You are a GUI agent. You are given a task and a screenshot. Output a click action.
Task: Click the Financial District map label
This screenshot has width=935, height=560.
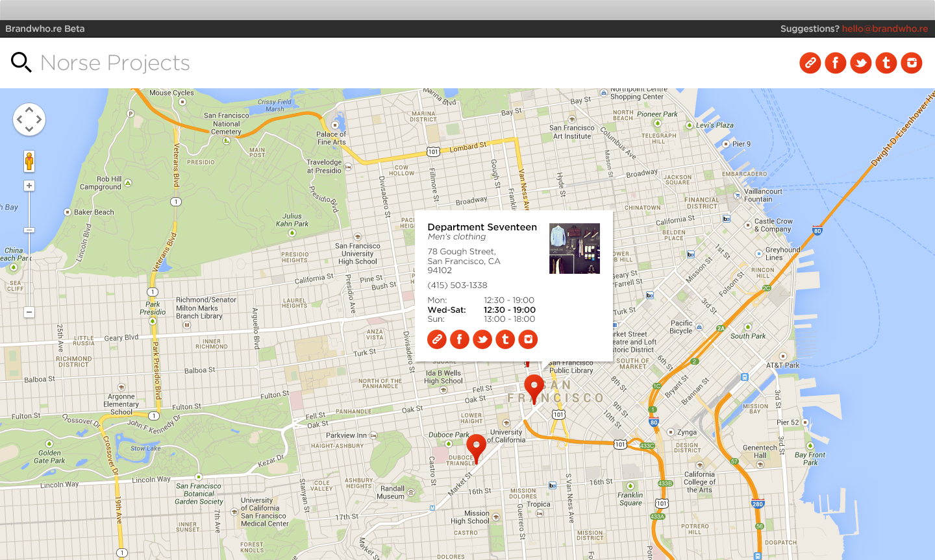pyautogui.click(x=702, y=203)
